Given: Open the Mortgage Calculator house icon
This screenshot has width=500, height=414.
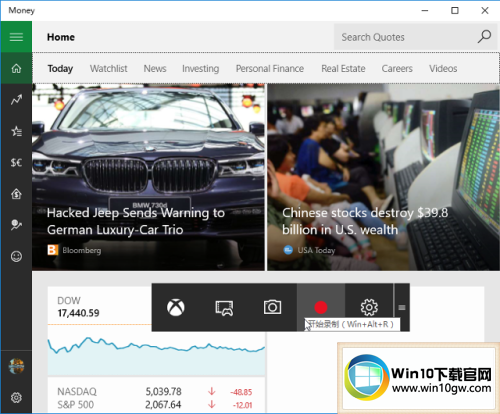Looking at the screenshot, I should (16, 194).
